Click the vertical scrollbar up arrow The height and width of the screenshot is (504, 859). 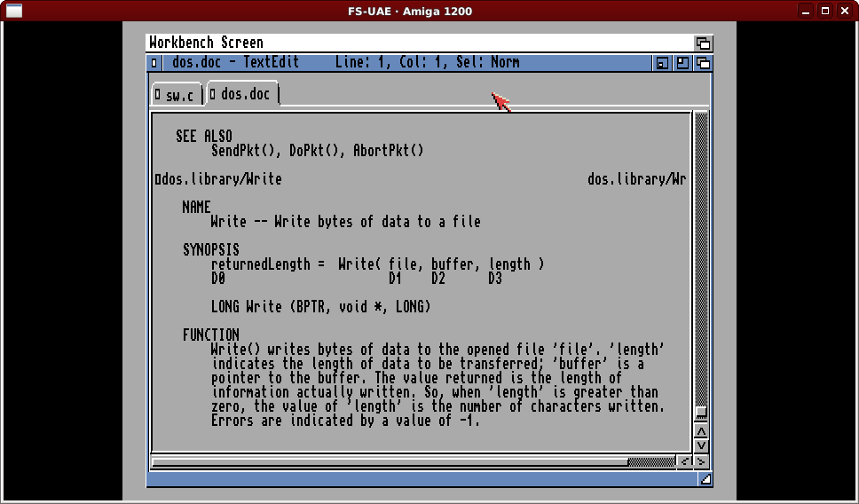[701, 431]
